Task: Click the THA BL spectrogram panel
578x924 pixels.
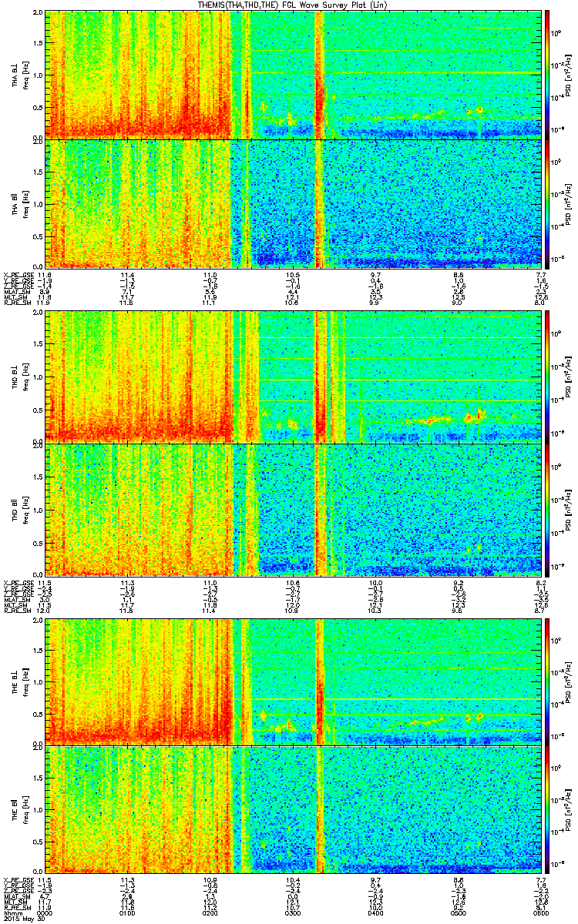Action: [x=294, y=75]
